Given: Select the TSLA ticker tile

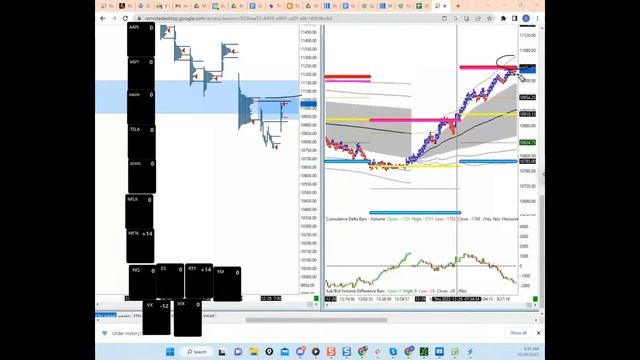Looking at the screenshot, I should point(142,142).
